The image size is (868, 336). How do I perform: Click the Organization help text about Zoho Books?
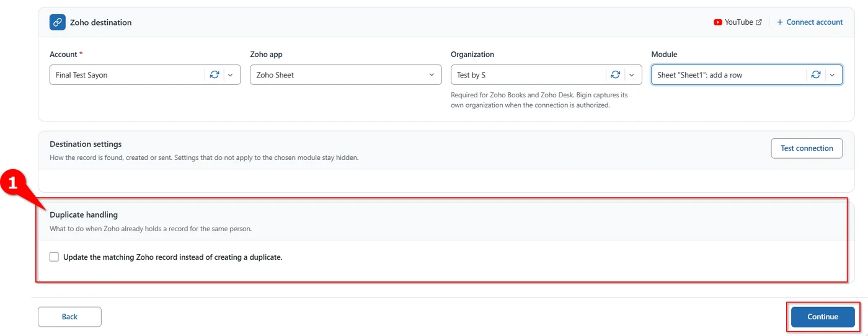[x=539, y=100]
